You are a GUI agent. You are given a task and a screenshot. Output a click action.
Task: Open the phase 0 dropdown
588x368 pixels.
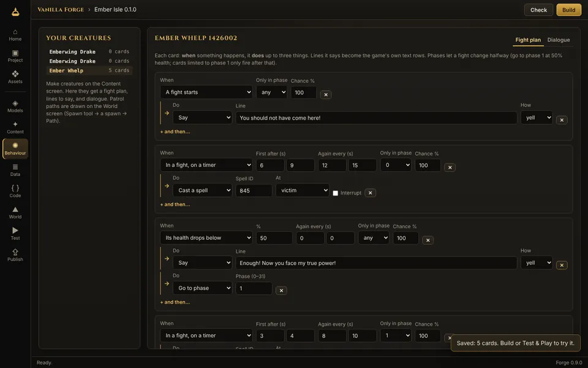pyautogui.click(x=396, y=165)
